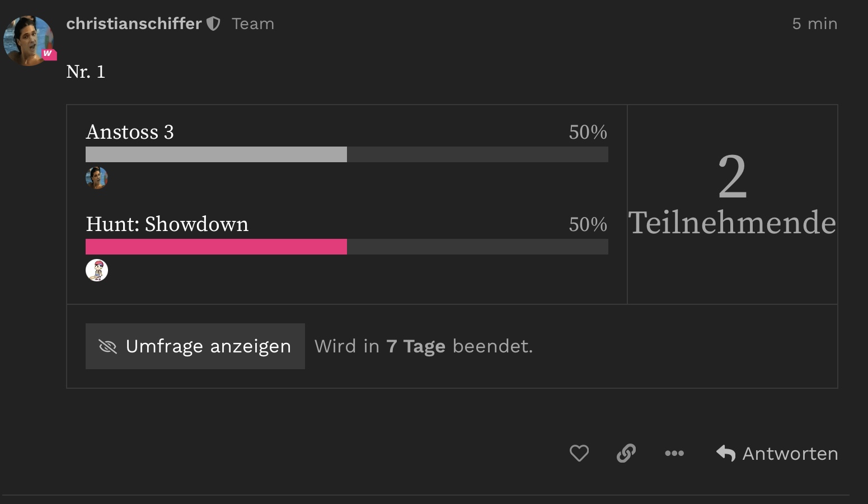Image resolution: width=868 pixels, height=504 pixels.
Task: Click the christianschiffer username link
Action: 134,23
